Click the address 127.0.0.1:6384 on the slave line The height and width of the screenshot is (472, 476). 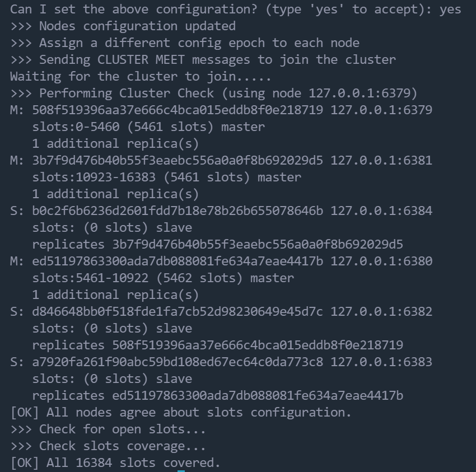pyautogui.click(x=381, y=211)
